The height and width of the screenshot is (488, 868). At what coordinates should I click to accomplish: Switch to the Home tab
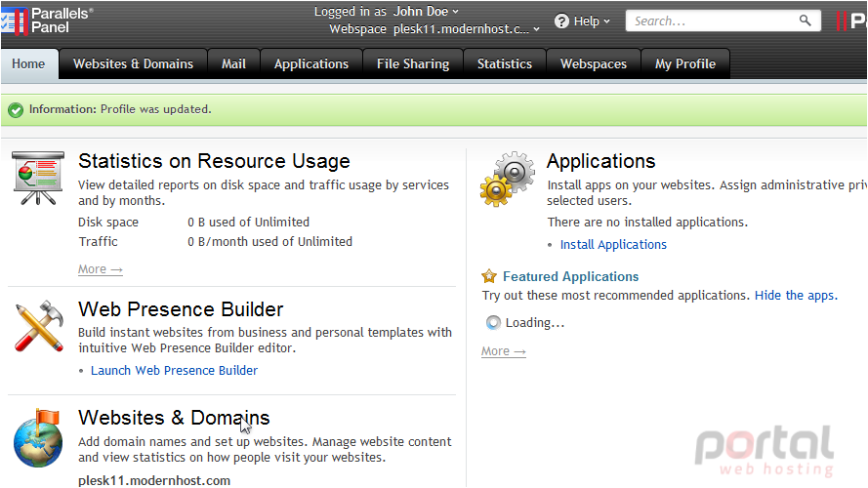pos(28,63)
